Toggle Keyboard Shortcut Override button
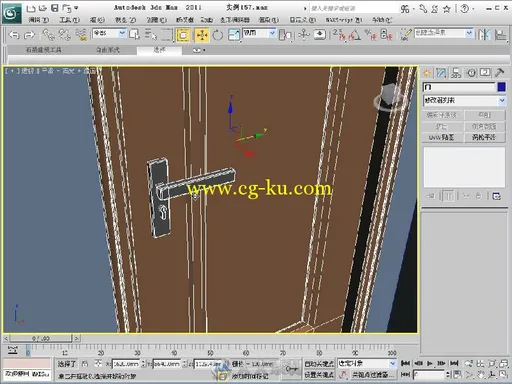Viewport: 512px width, 384px height. [320, 35]
